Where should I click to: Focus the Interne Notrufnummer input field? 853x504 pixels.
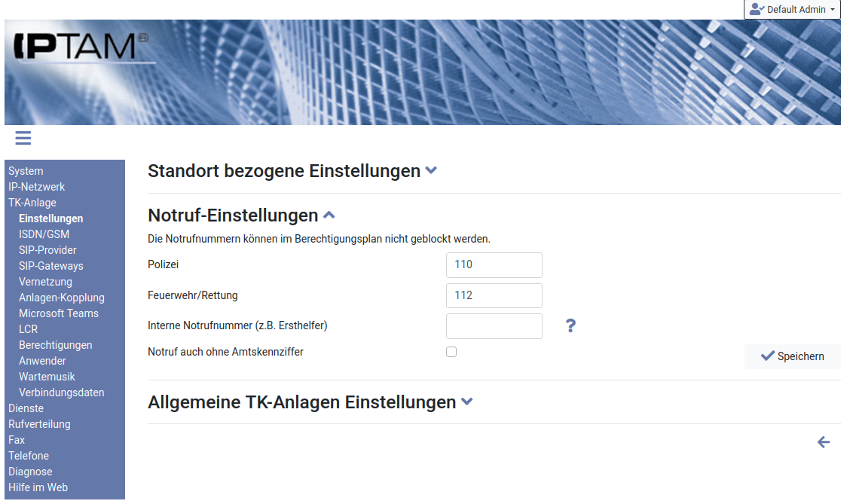pos(494,326)
